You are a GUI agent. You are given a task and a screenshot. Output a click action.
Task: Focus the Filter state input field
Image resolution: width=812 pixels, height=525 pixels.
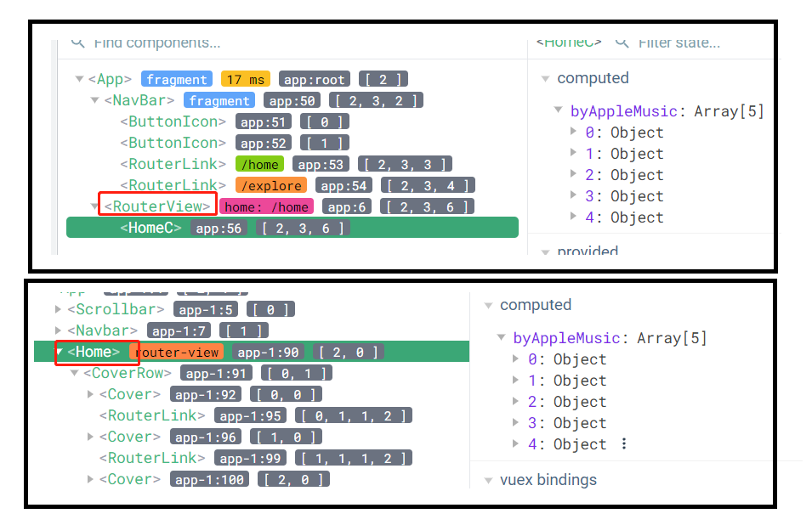(x=679, y=42)
